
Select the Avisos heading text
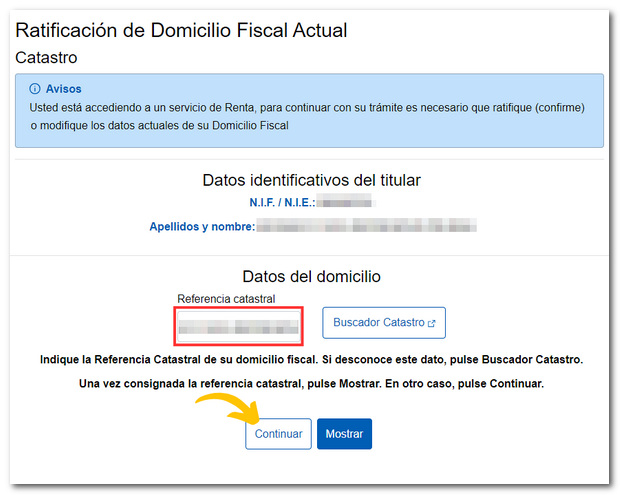[63, 89]
